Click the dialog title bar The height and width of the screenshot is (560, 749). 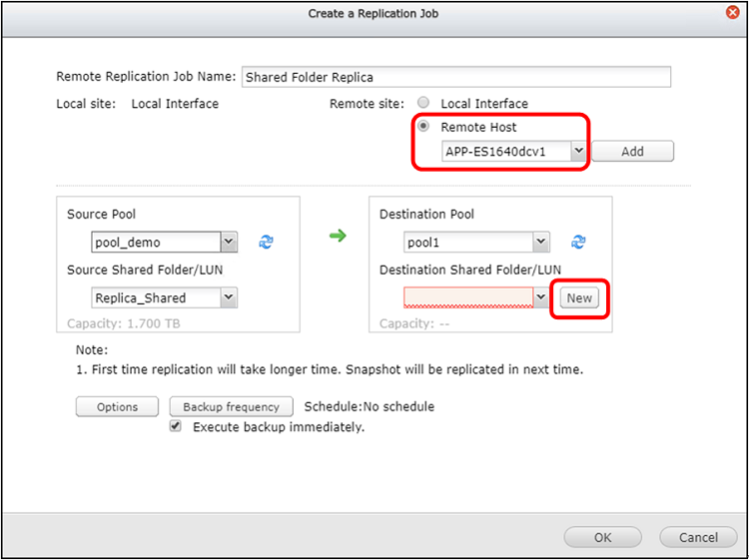(374, 13)
